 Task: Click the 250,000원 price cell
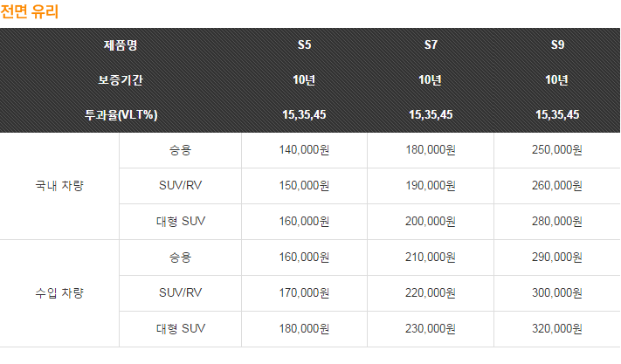(x=557, y=150)
